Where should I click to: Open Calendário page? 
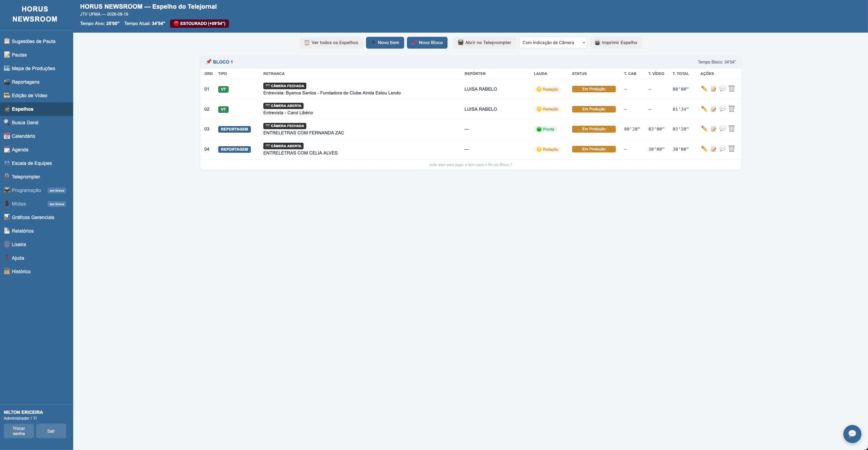(36, 136)
